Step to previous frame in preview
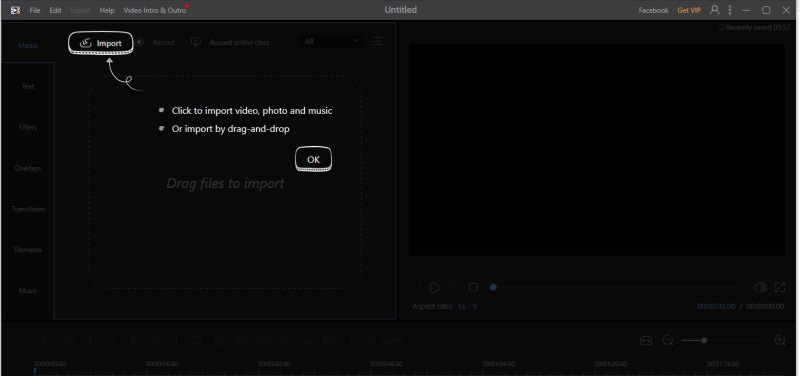Screen dimensions: 800x376 pos(417,288)
